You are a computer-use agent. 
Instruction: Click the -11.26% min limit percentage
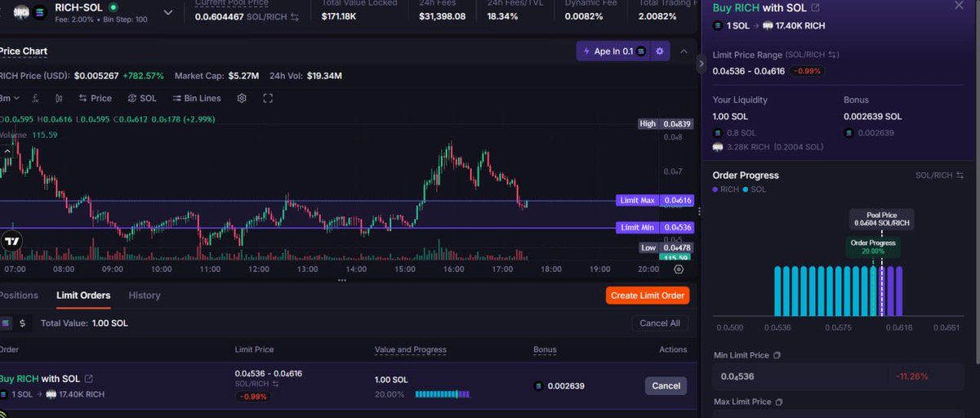pos(912,376)
